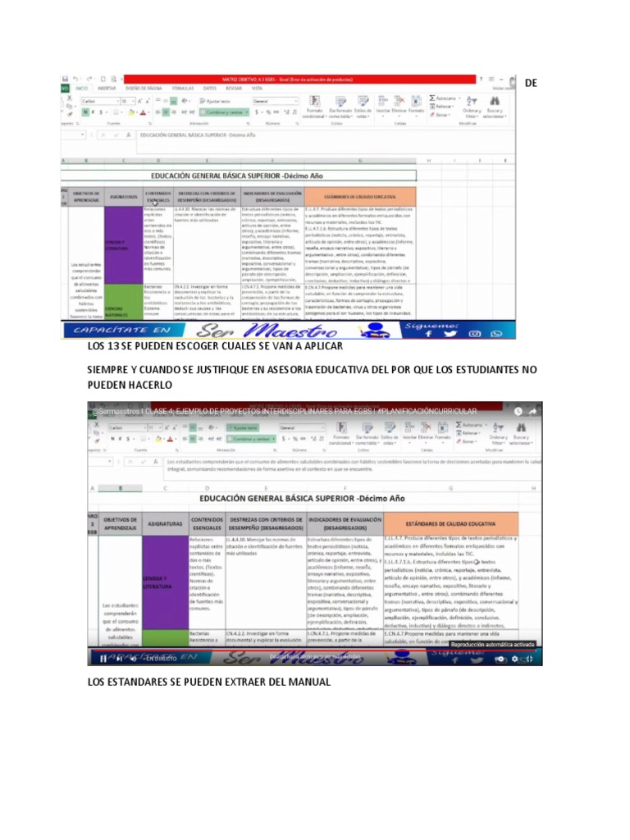This screenshot has height=840, width=630.
Task: Click Autosuma in the red-titled Excel window
Action: point(443,98)
